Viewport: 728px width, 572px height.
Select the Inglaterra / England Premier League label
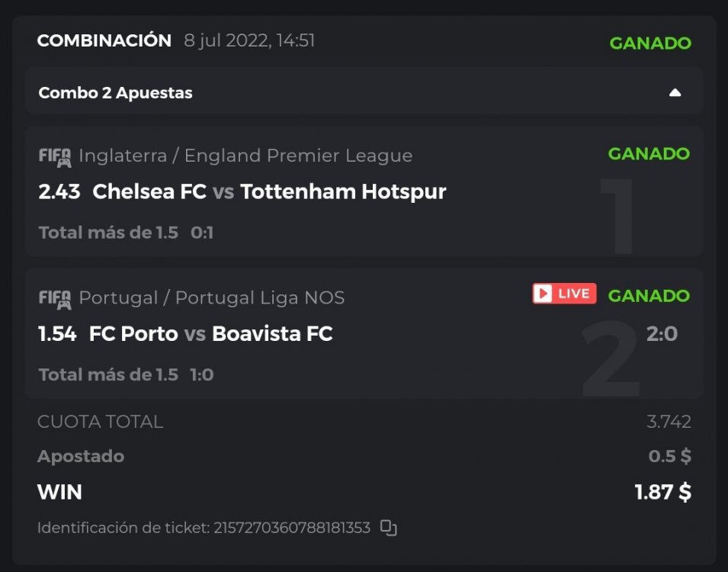click(245, 156)
